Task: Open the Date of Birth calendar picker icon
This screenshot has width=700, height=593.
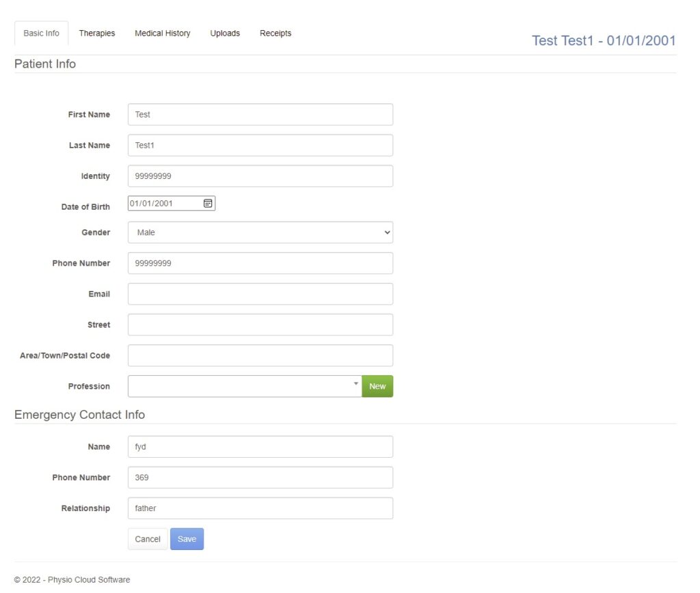Action: (x=208, y=204)
